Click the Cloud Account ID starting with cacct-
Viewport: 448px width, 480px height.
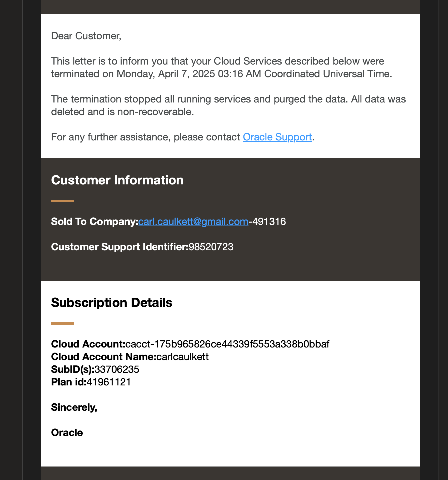(x=227, y=344)
